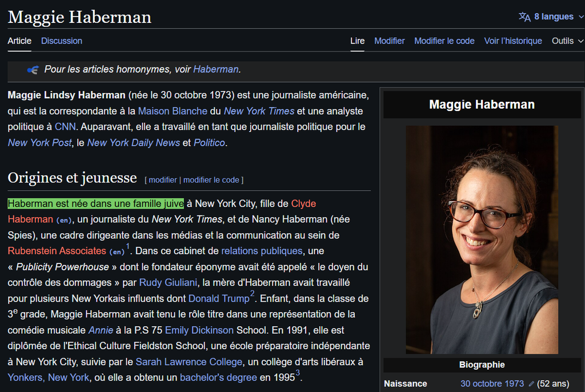585x392 pixels.
Task: Click the (en) link after Rubenstein Associates
Action: point(117,251)
